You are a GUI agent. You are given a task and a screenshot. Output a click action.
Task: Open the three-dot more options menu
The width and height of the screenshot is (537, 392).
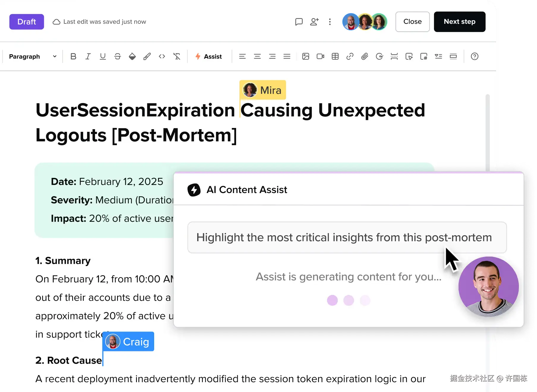[x=330, y=22]
